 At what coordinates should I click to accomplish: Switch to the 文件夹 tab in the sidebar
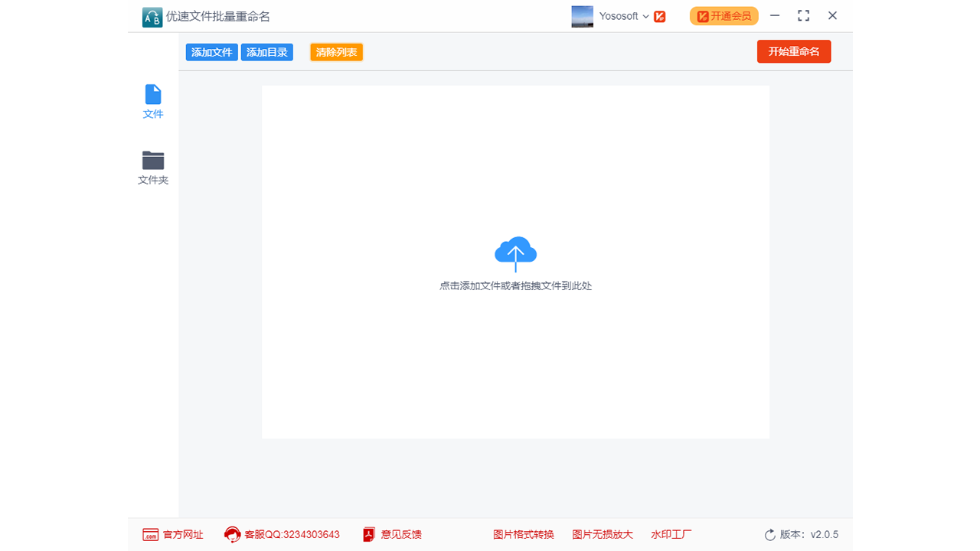point(152,167)
